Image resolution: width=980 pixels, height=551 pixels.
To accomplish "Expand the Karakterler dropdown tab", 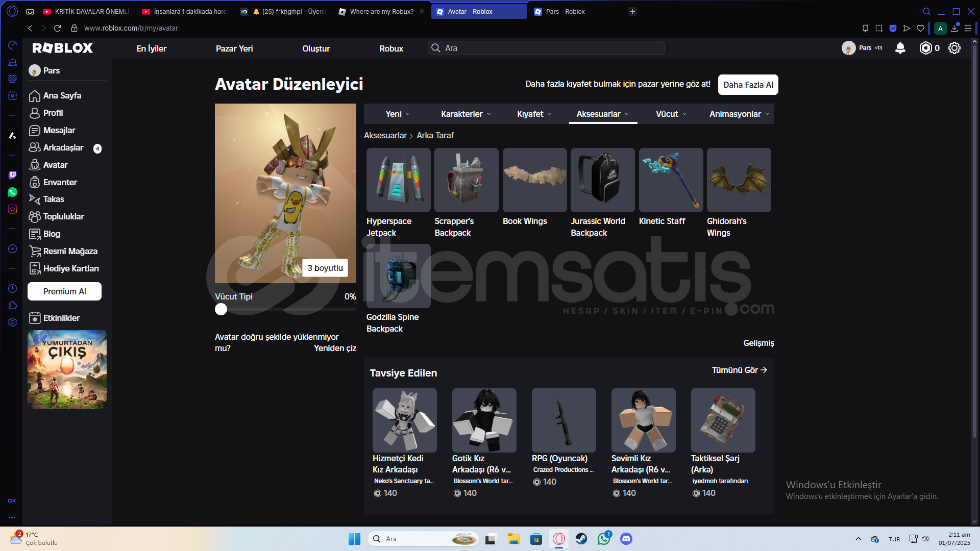I will point(466,114).
